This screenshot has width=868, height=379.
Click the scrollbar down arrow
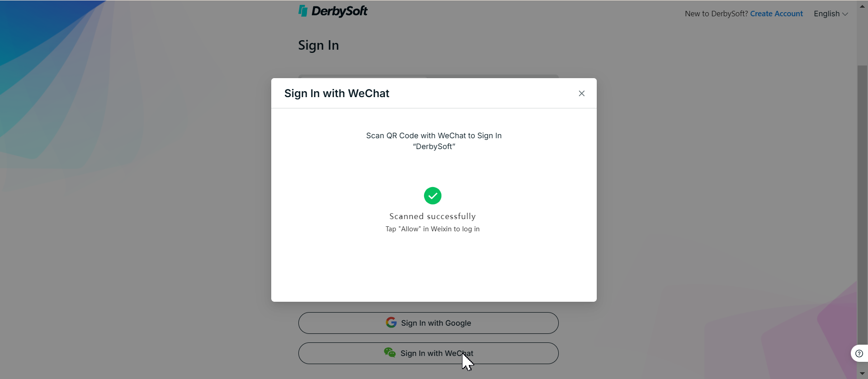862,373
